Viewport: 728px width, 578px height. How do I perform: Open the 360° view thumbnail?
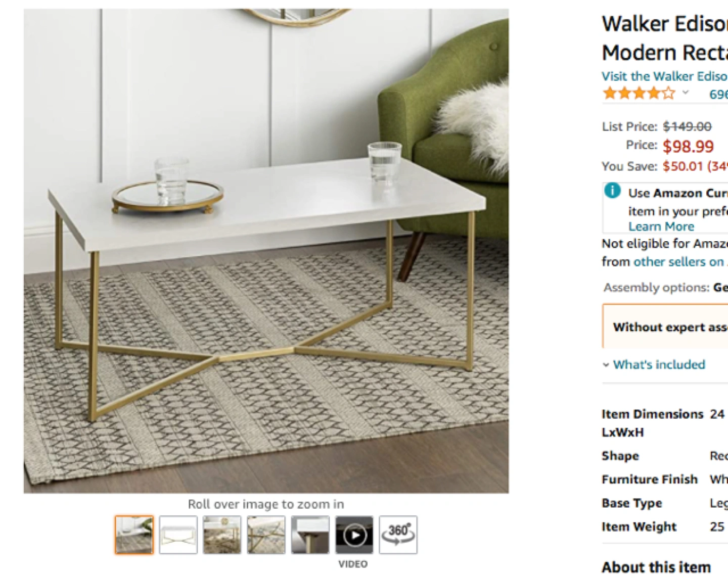[x=398, y=535]
